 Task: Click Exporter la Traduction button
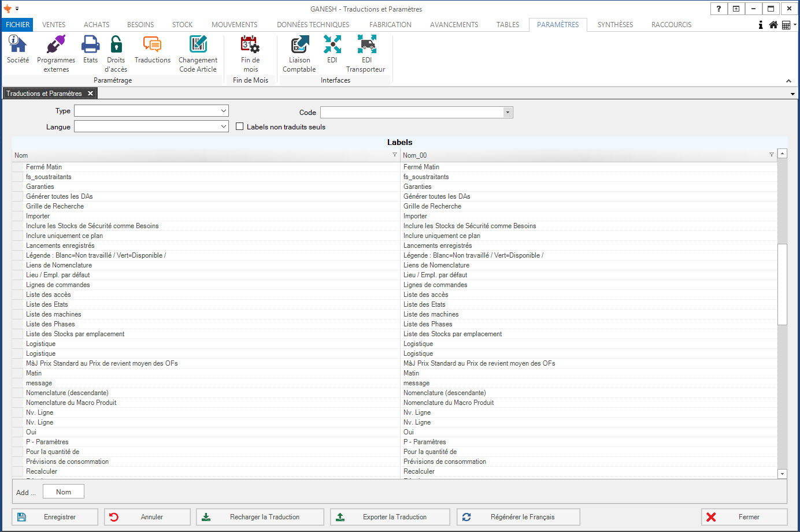(390, 517)
